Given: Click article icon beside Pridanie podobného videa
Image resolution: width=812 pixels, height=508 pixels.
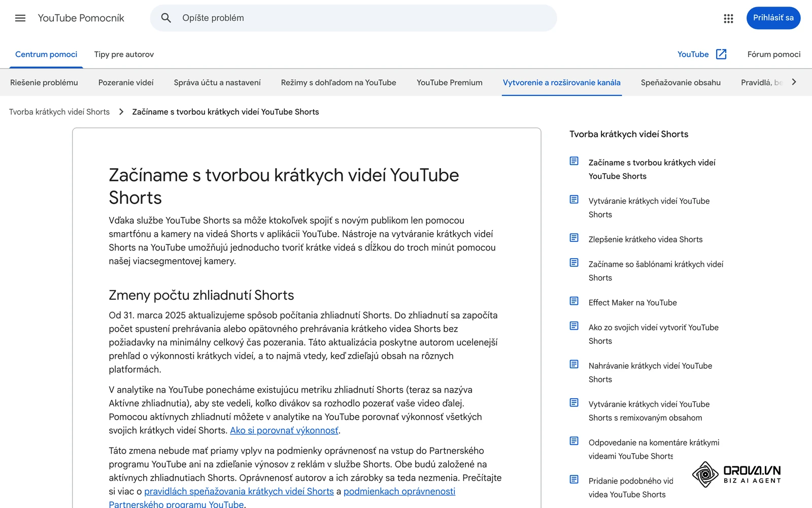Looking at the screenshot, I should pos(574,480).
